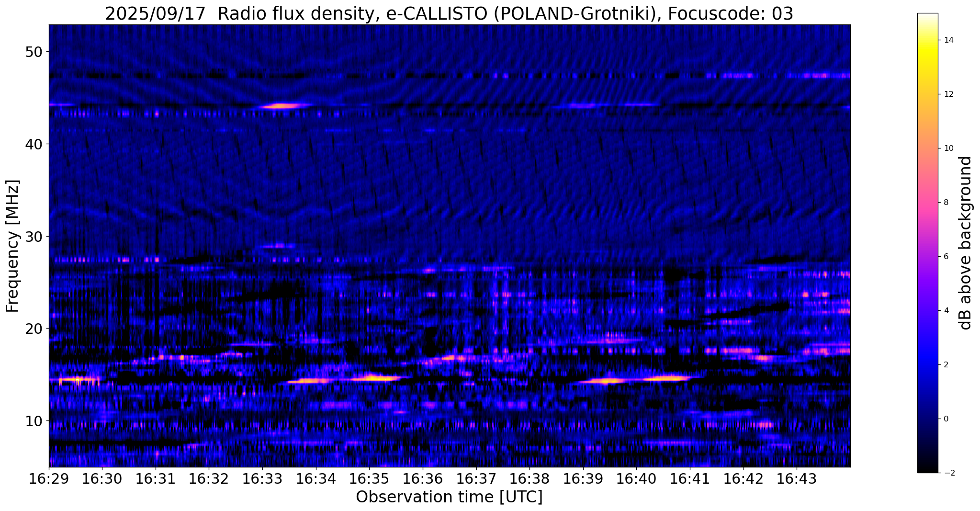The width and height of the screenshot is (980, 511).
Task: Click the colorbar tick label 8
Action: pyautogui.click(x=946, y=203)
